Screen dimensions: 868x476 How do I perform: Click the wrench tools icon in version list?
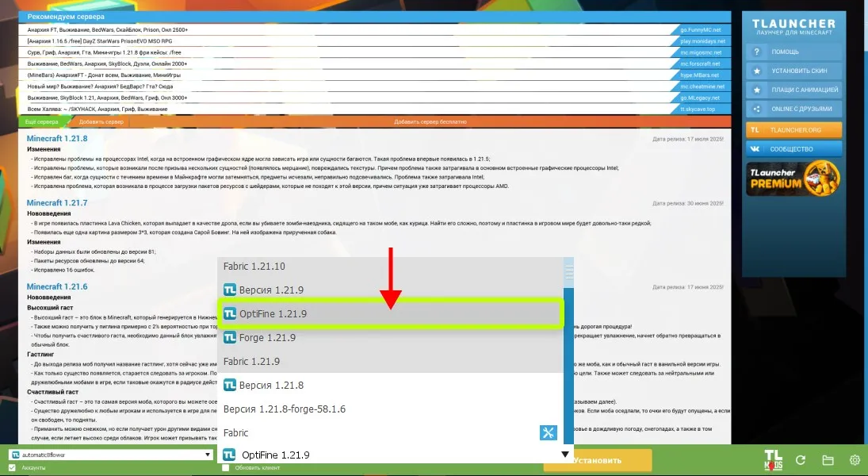click(x=548, y=433)
